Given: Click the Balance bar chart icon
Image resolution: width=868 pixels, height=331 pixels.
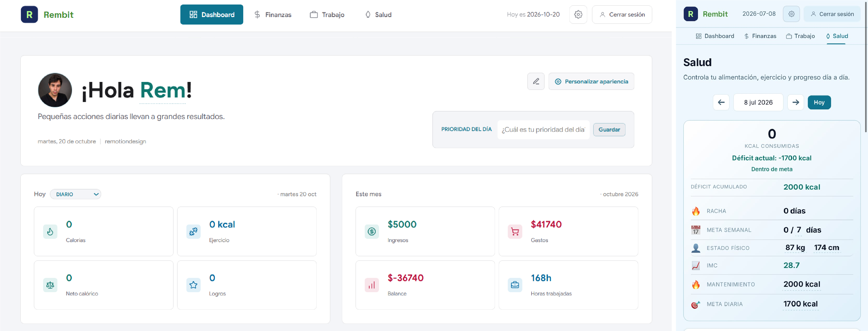Looking at the screenshot, I should (x=372, y=285).
